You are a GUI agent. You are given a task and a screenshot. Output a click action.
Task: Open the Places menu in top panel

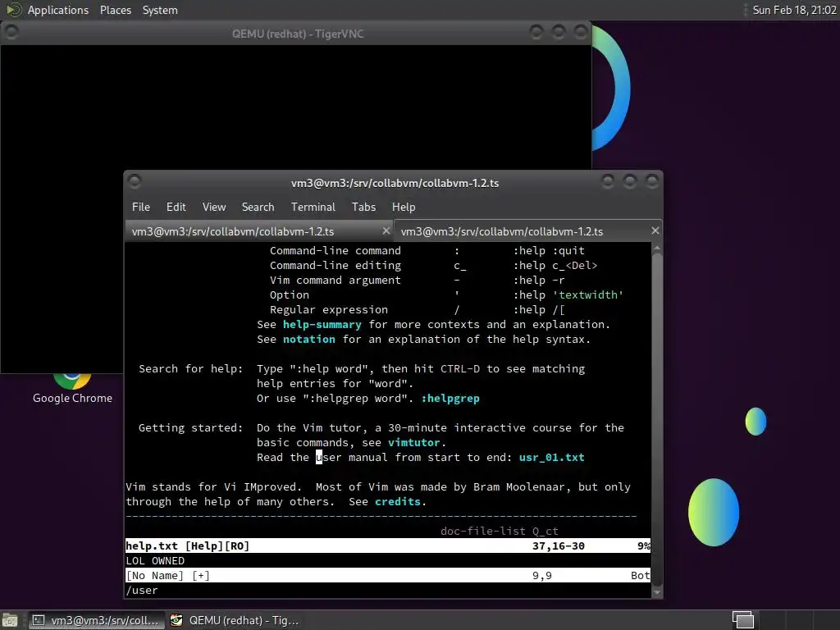115,10
